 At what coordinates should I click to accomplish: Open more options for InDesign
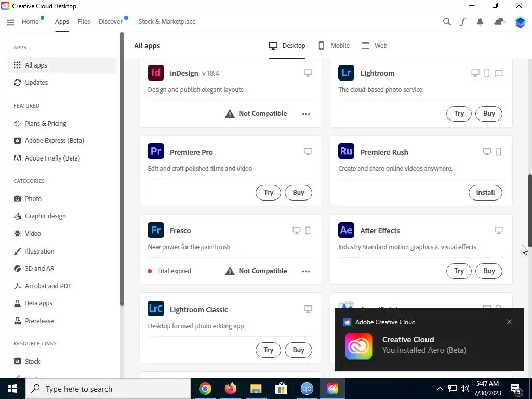[306, 114]
